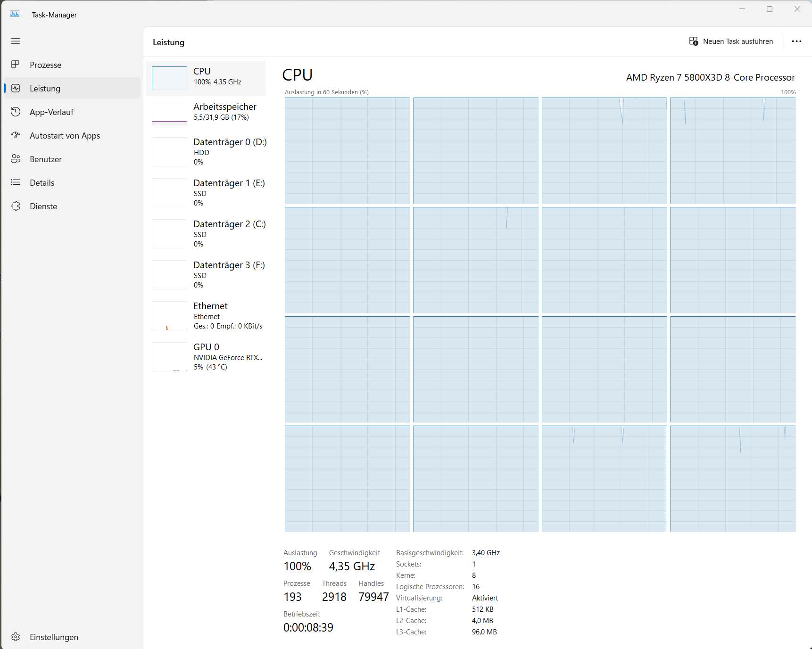
Task: Click the L1-Cache value 512 KB
Action: tap(483, 609)
